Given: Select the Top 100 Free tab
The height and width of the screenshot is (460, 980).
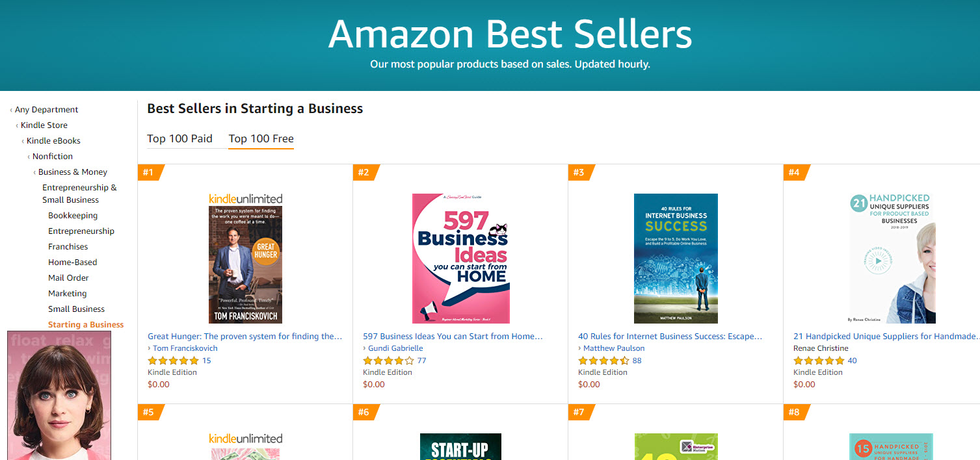Looking at the screenshot, I should (261, 138).
